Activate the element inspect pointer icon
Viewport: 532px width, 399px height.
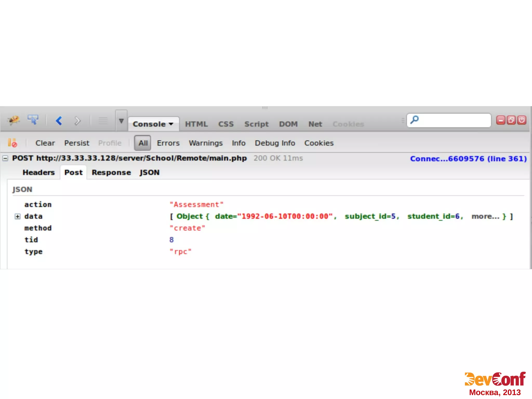coord(33,120)
